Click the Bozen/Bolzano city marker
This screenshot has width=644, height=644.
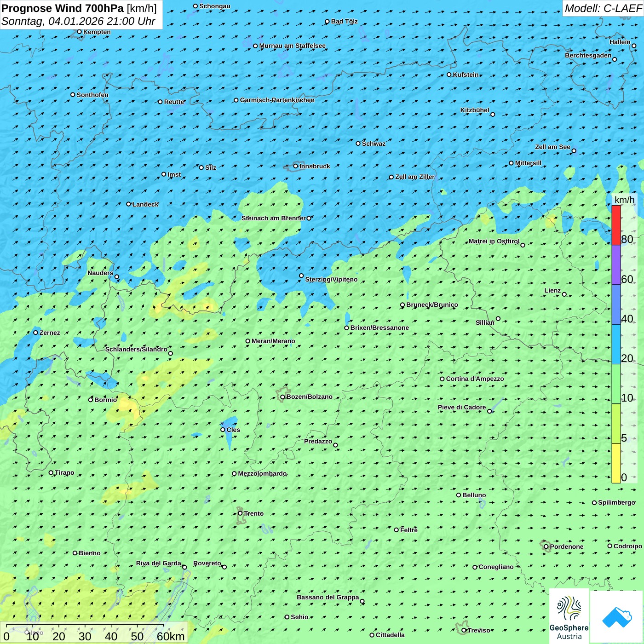tap(283, 397)
